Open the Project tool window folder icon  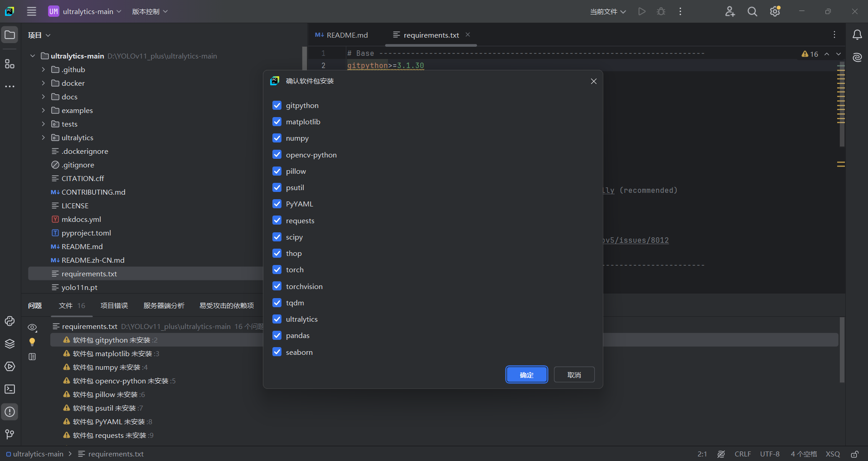click(10, 35)
